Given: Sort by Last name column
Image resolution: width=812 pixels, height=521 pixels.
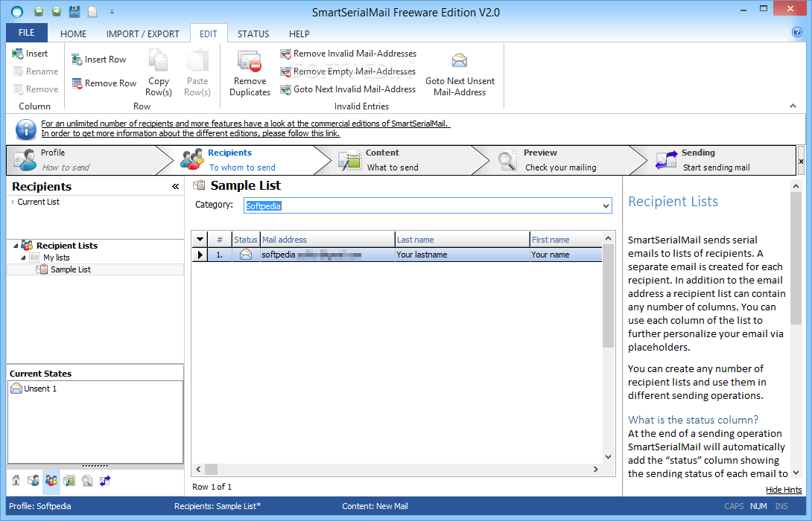Looking at the screenshot, I should 462,240.
